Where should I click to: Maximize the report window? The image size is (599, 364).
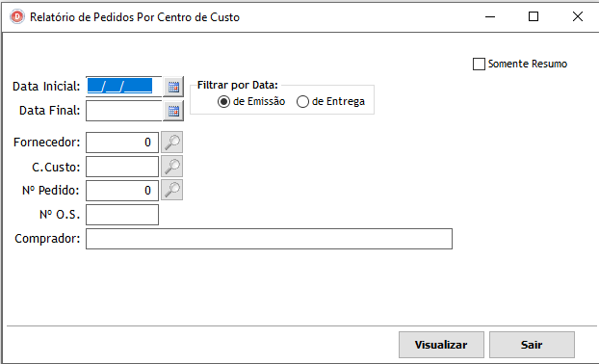click(534, 16)
